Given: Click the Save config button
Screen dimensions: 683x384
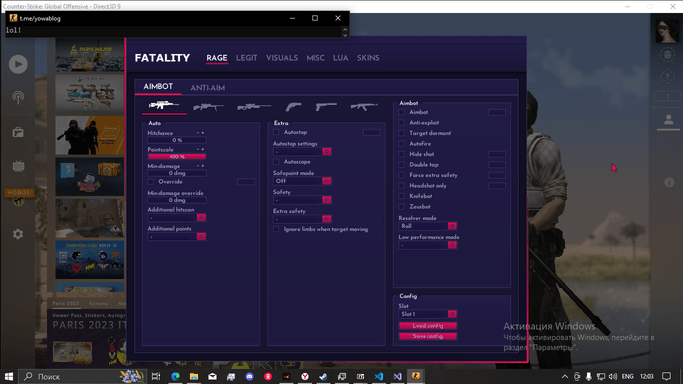Looking at the screenshot, I should click(x=428, y=336).
